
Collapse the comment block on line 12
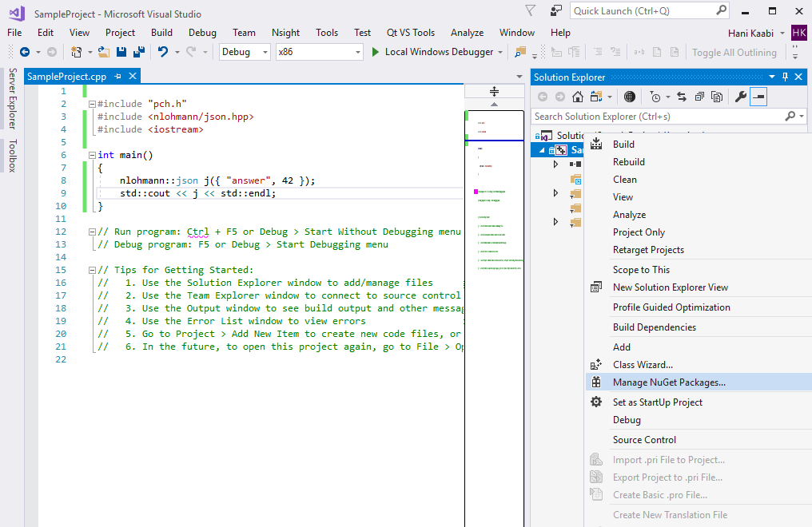coord(92,232)
